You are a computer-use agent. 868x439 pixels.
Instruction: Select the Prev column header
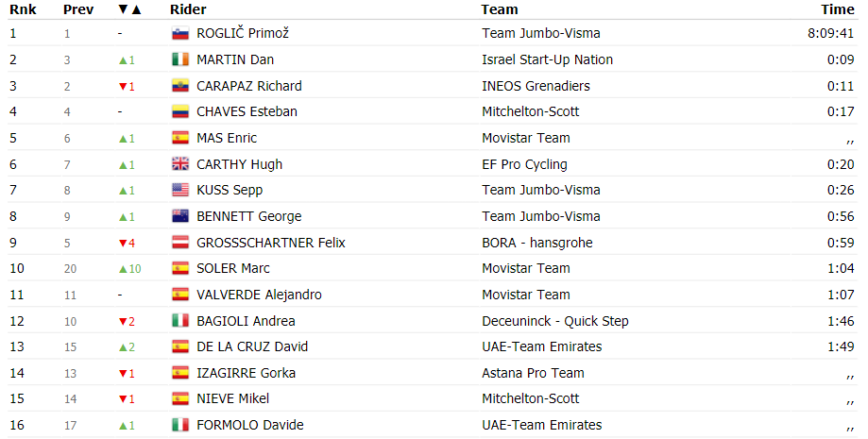point(78,9)
